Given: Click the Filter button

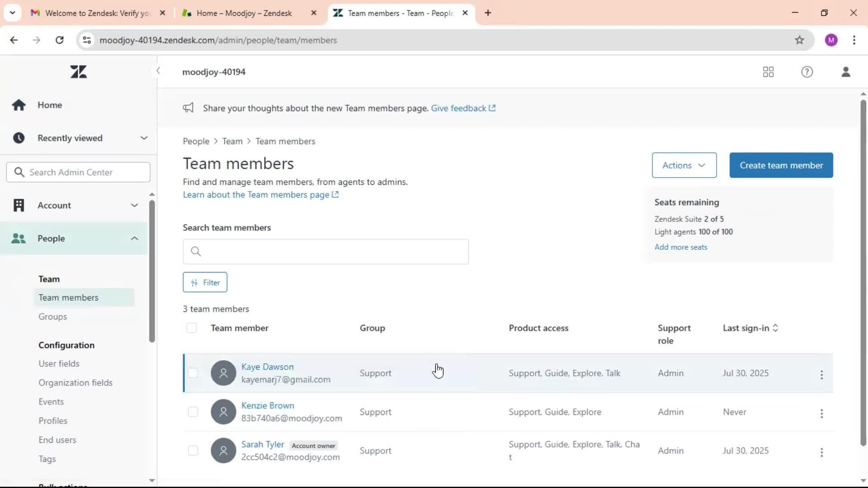Looking at the screenshot, I should (x=205, y=282).
